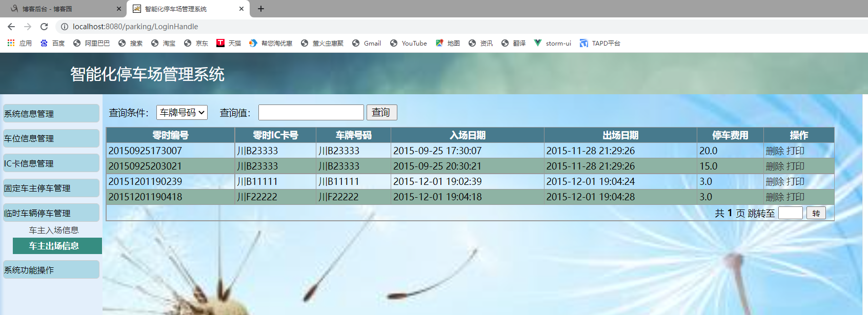Open the 天猫 bookmark
868x315 pixels.
click(229, 43)
